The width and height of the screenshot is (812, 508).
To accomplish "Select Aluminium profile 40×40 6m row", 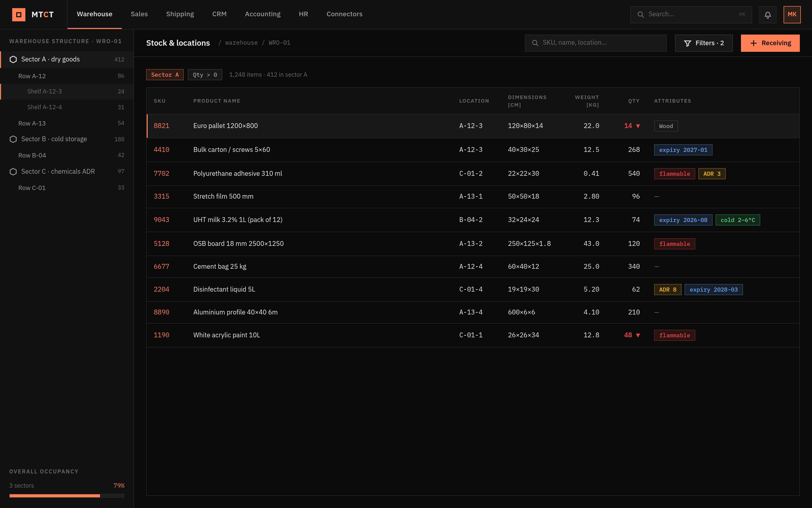I will (473, 312).
